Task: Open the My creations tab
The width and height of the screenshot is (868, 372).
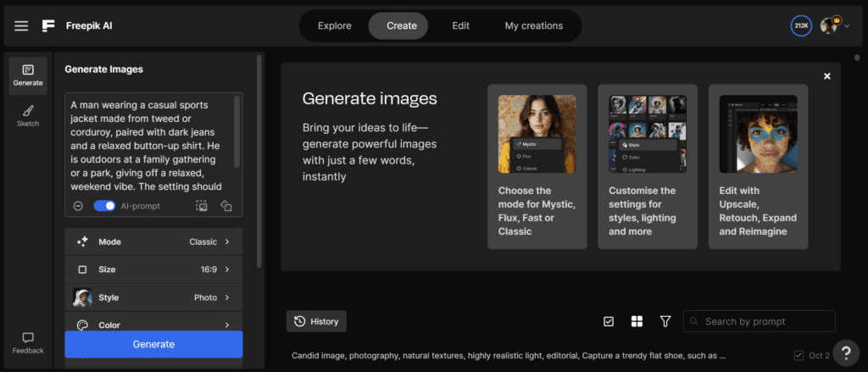Action: coord(533,25)
